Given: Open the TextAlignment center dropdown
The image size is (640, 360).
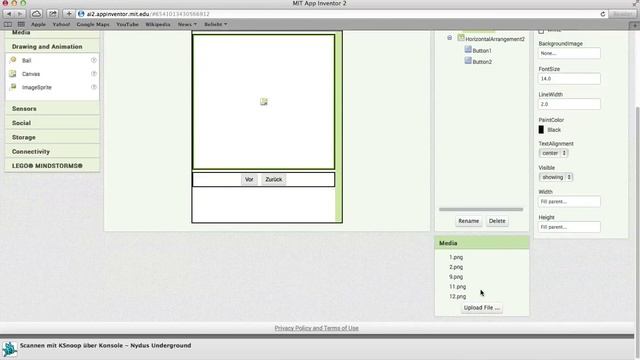Looking at the screenshot, I should pos(553,153).
